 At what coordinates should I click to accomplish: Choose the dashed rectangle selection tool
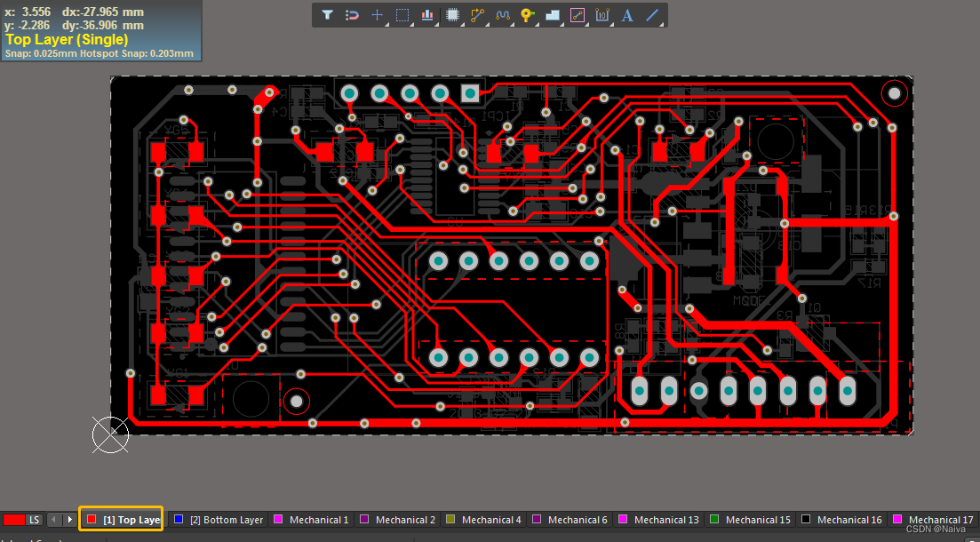(402, 15)
